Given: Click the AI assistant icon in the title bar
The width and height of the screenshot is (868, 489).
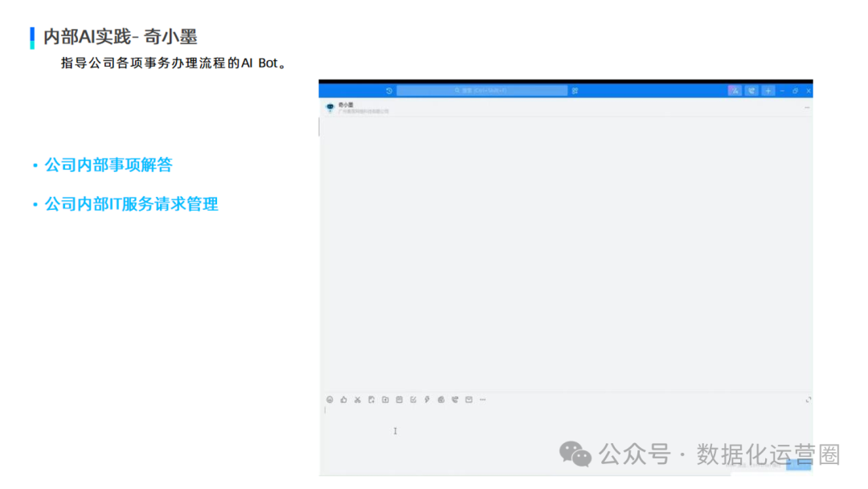Looking at the screenshot, I should point(735,91).
